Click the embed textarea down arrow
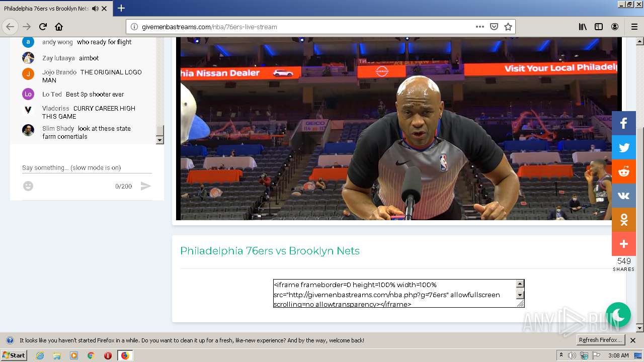The width and height of the screenshot is (644, 362). pos(520,295)
